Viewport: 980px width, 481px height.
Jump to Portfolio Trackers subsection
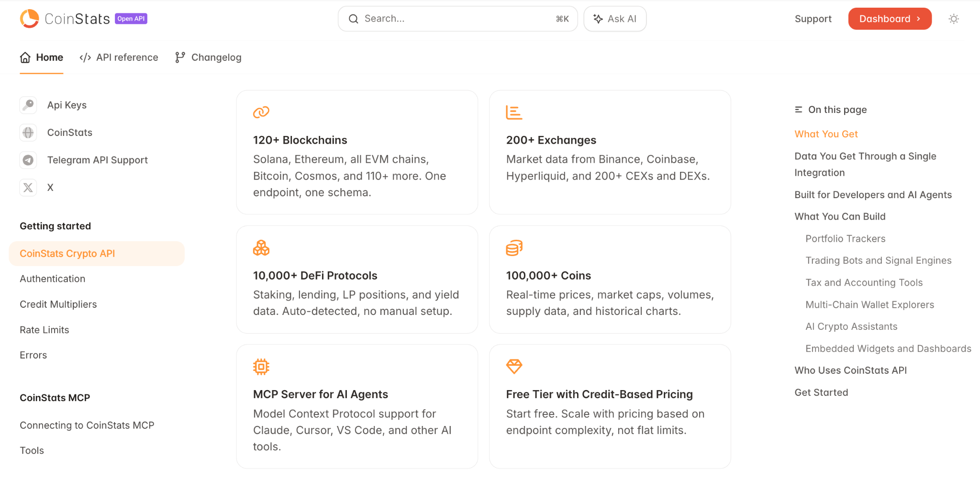[x=846, y=238]
